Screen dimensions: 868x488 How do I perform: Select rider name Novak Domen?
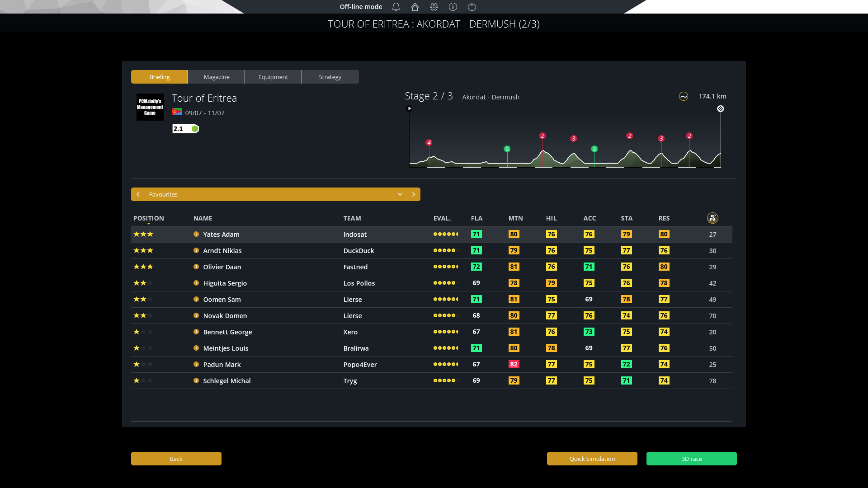coord(225,315)
